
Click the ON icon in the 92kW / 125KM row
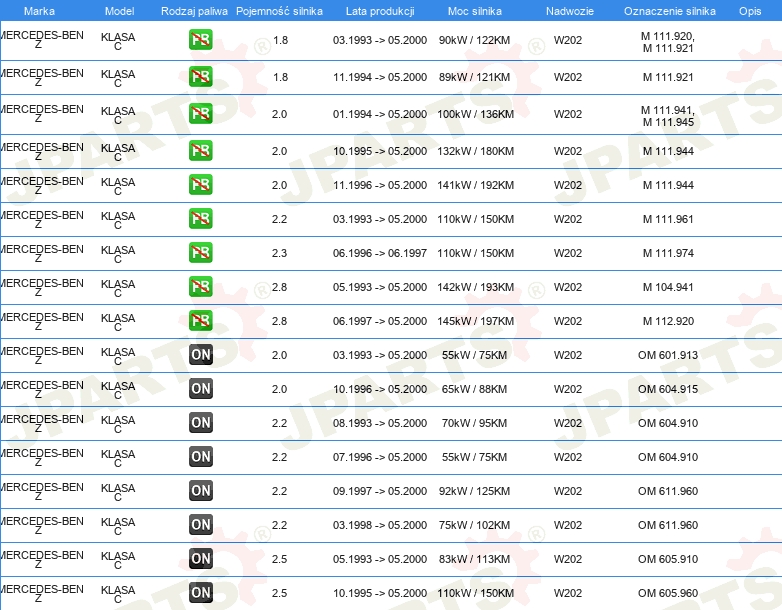point(201,491)
